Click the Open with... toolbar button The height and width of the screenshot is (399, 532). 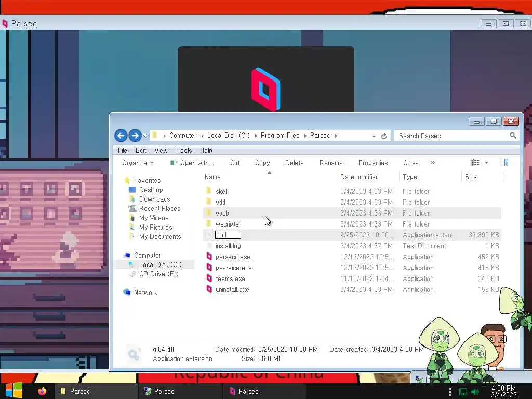(192, 163)
